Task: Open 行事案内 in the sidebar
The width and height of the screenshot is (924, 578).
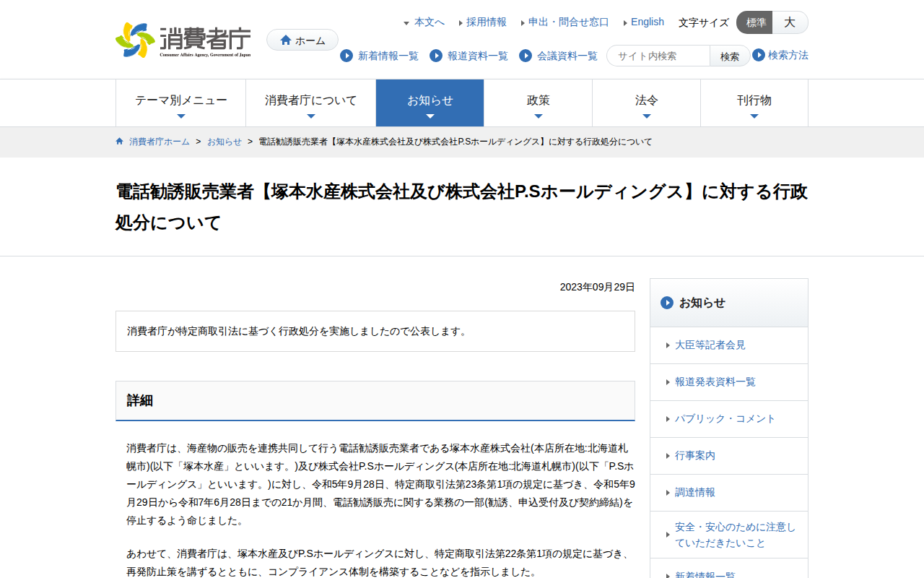Action: click(729, 456)
